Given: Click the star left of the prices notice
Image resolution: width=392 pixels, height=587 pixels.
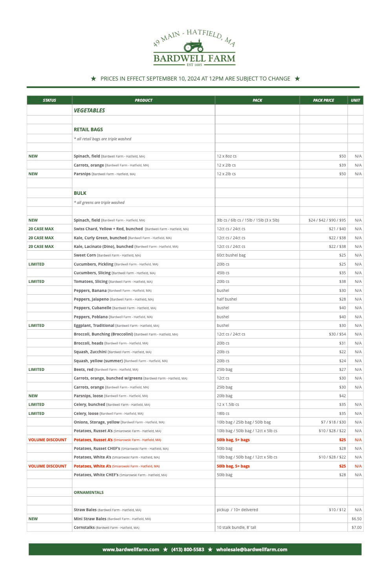Looking at the screenshot, I should click(93, 79).
